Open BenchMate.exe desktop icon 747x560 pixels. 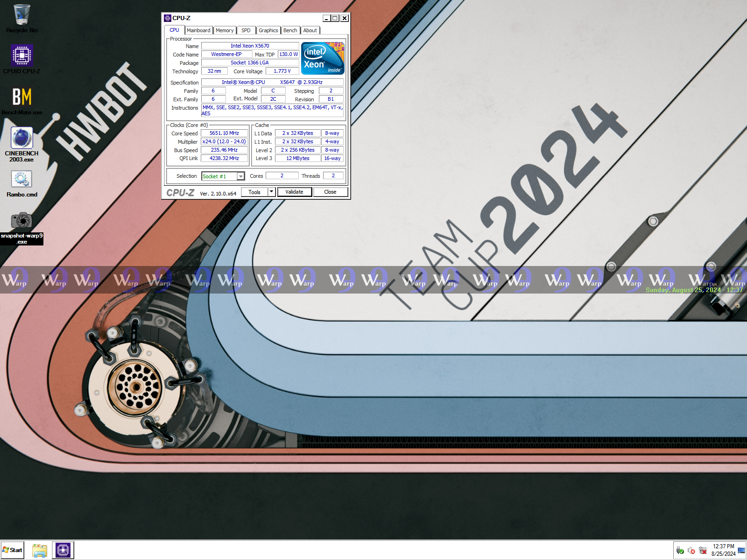coord(21,101)
